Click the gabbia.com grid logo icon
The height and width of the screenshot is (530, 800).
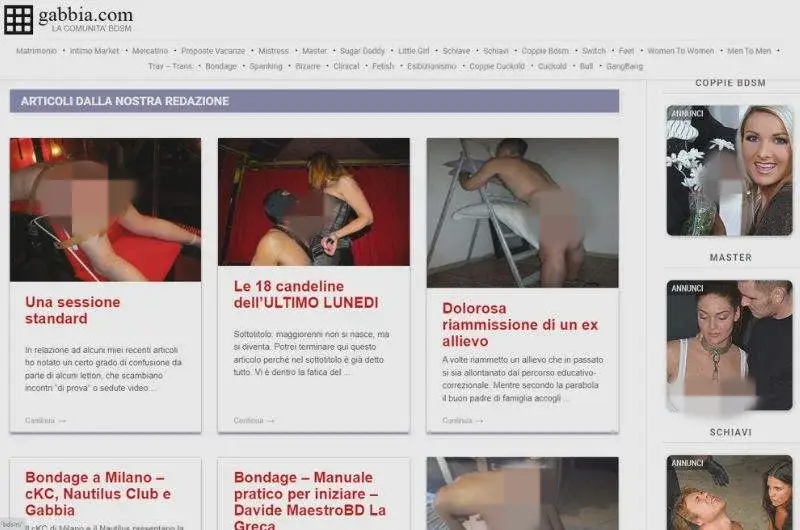pyautogui.click(x=18, y=19)
